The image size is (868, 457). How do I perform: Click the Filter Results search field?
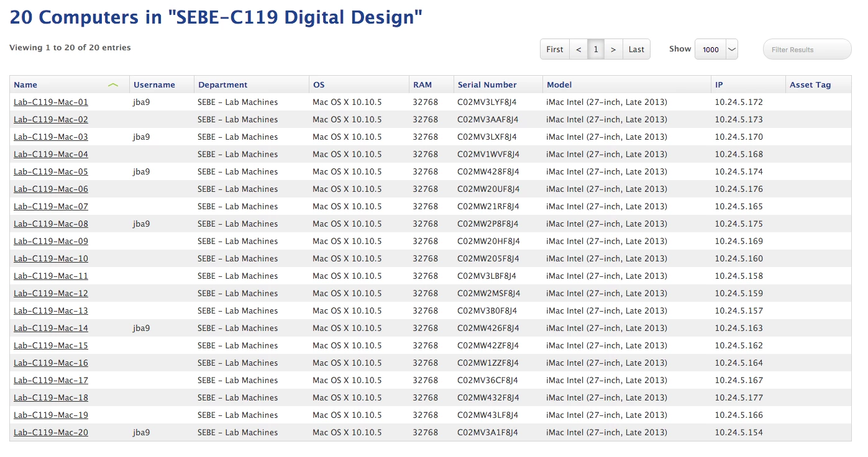coord(807,50)
